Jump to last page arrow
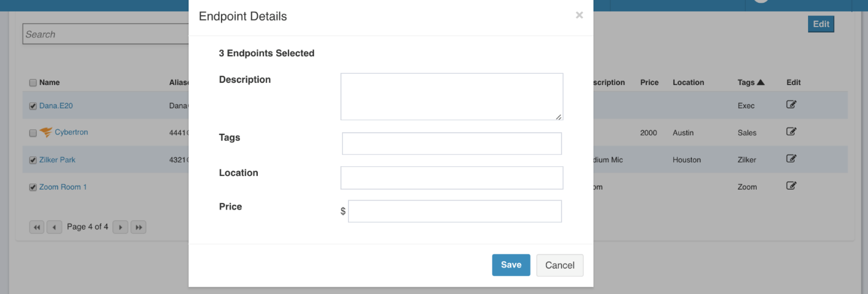 coord(138,227)
